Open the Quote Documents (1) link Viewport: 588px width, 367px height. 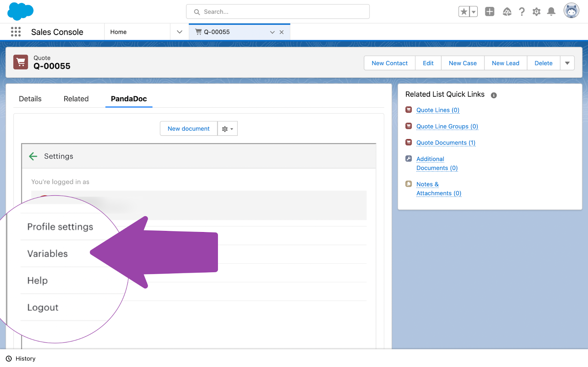446,143
